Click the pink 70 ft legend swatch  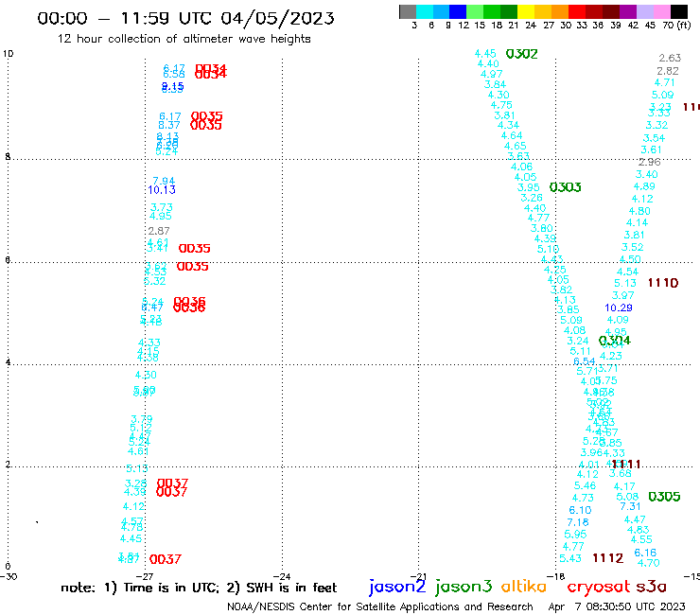(x=661, y=11)
